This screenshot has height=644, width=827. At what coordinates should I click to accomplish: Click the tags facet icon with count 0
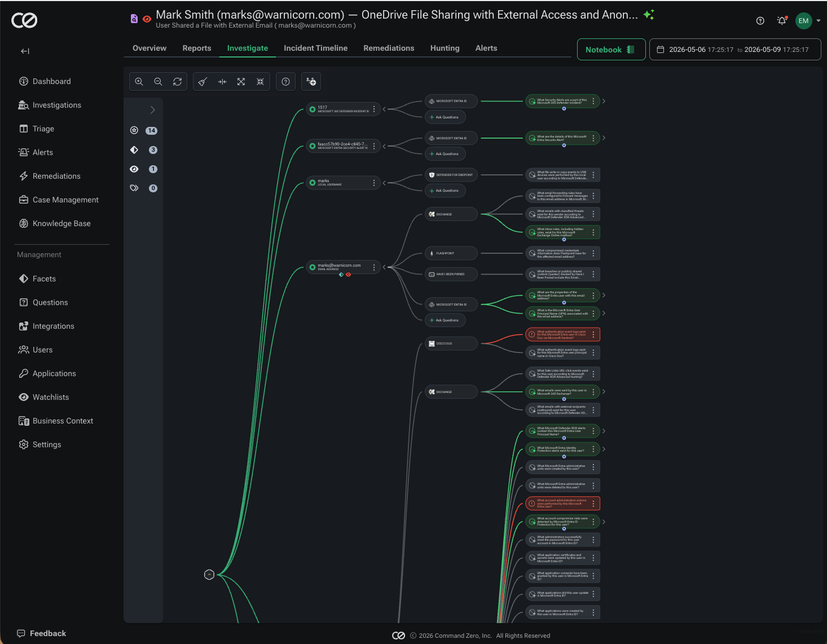[134, 188]
